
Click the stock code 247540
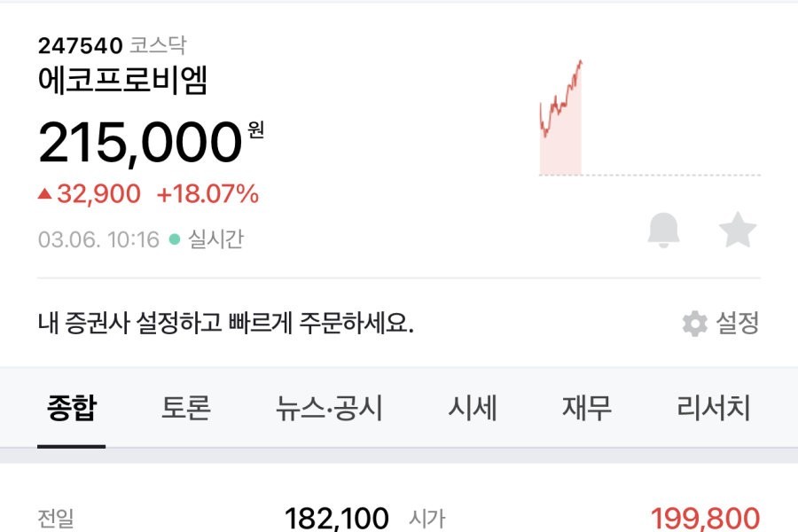tap(80, 45)
